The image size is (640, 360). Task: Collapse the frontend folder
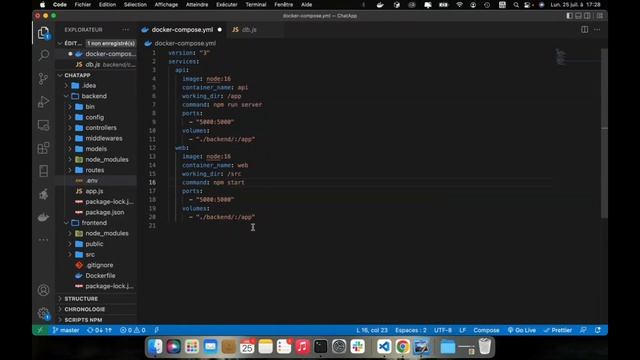(67, 223)
